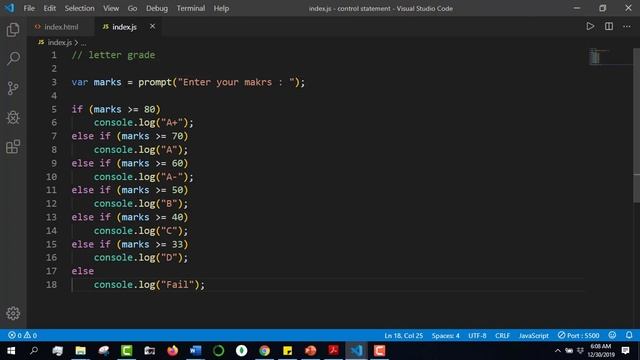
Task: Open the Explorer view in activity bar
Action: (13, 30)
